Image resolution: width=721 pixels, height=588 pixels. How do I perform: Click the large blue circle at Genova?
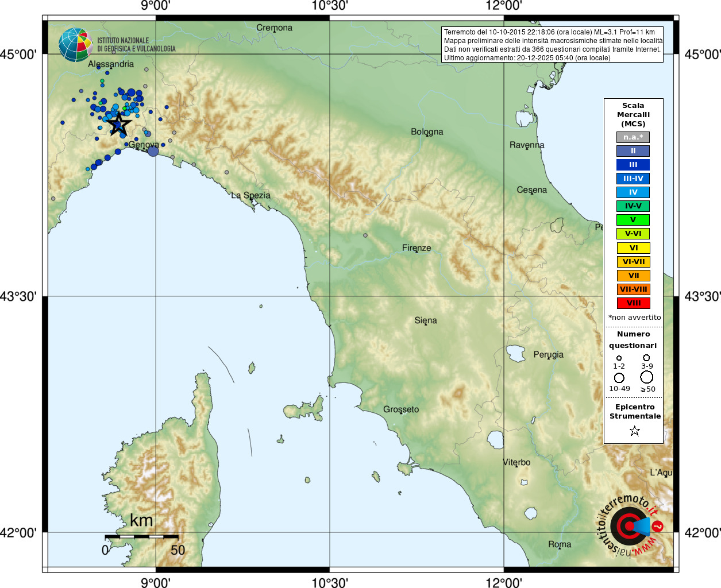click(153, 151)
